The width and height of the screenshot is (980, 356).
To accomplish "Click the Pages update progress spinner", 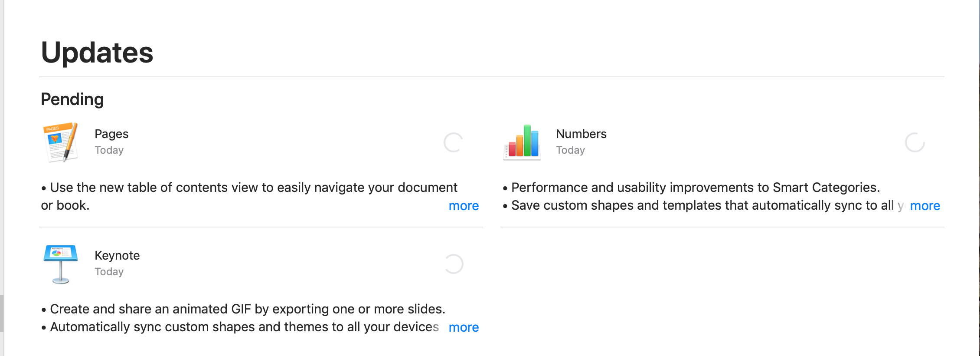I will [x=454, y=142].
